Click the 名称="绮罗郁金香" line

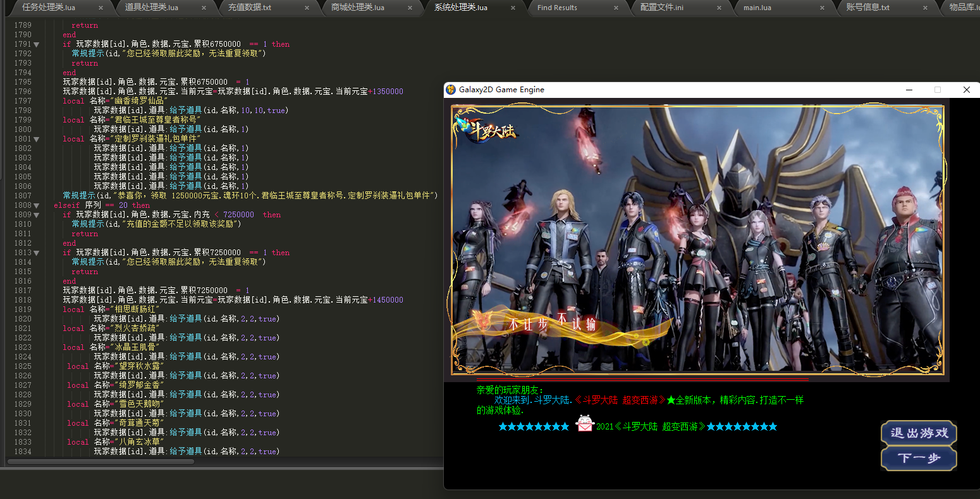point(115,385)
